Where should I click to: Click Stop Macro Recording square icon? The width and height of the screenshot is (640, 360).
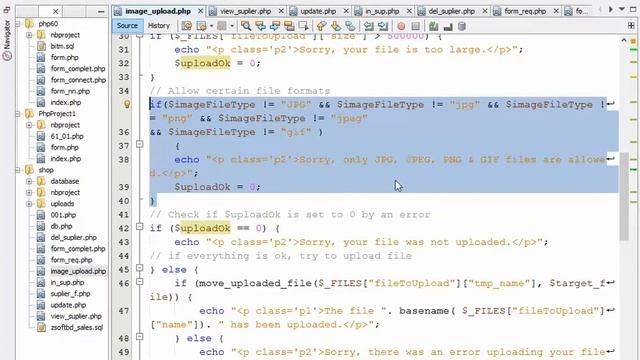(x=416, y=26)
